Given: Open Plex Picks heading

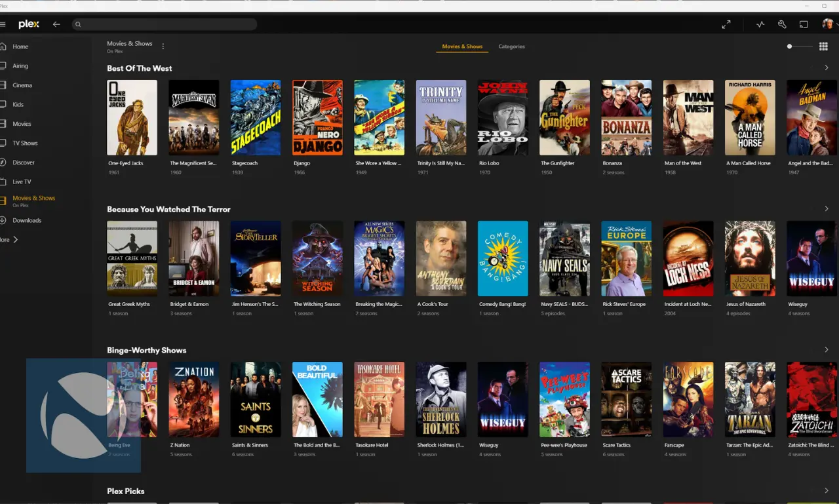Looking at the screenshot, I should click(125, 491).
